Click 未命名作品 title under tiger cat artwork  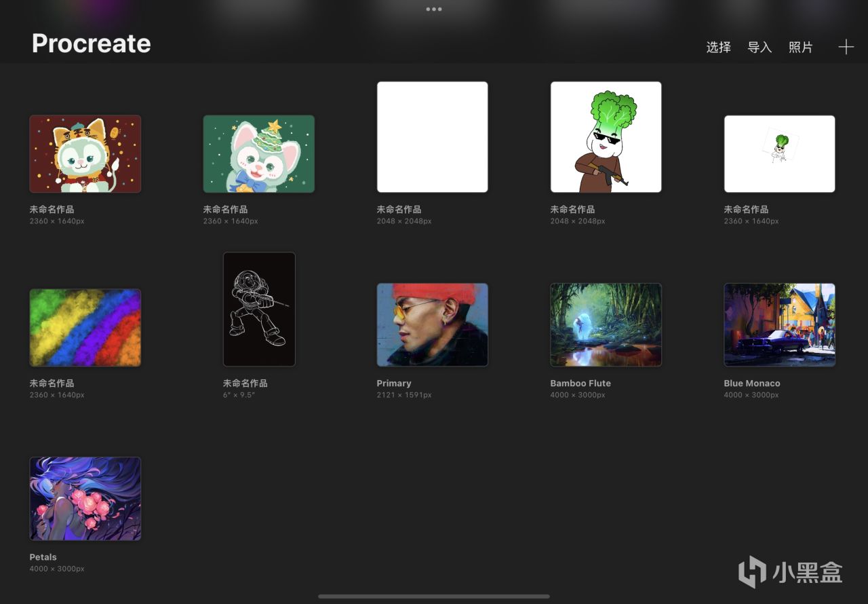(52, 210)
